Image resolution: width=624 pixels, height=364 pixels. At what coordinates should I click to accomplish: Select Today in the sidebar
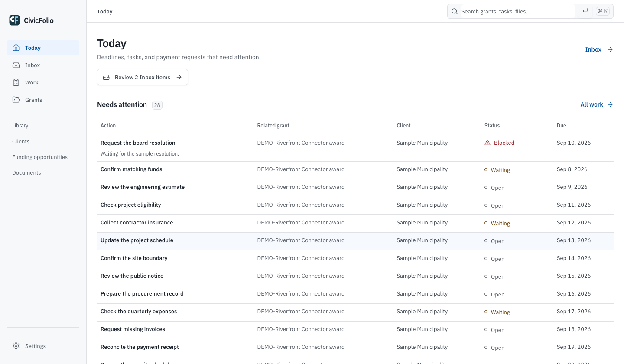pyautogui.click(x=43, y=48)
